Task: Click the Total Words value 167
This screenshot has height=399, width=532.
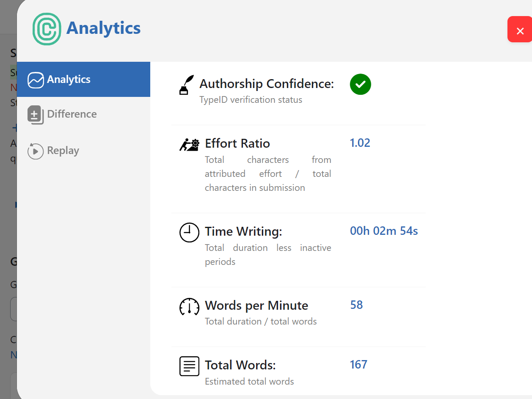Action: coord(358,364)
